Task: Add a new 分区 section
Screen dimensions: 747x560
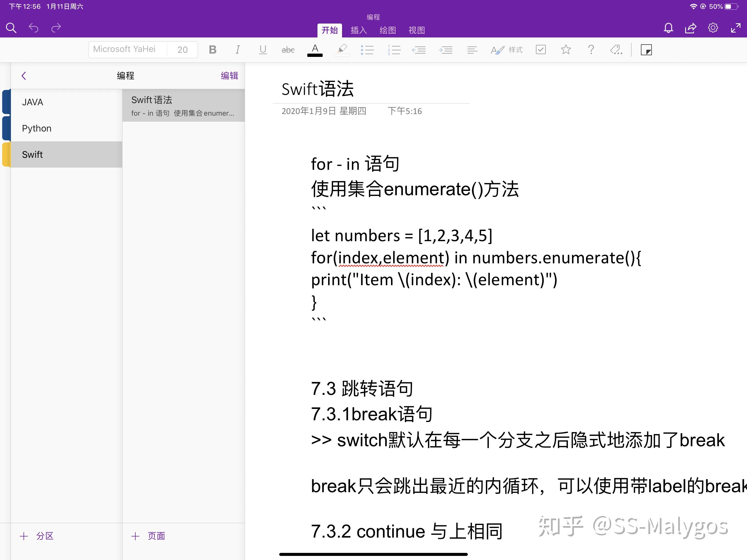Action: click(37, 536)
